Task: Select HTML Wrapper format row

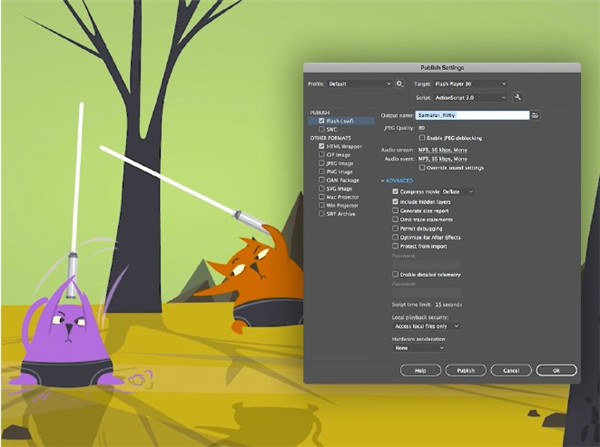Action: (x=341, y=146)
